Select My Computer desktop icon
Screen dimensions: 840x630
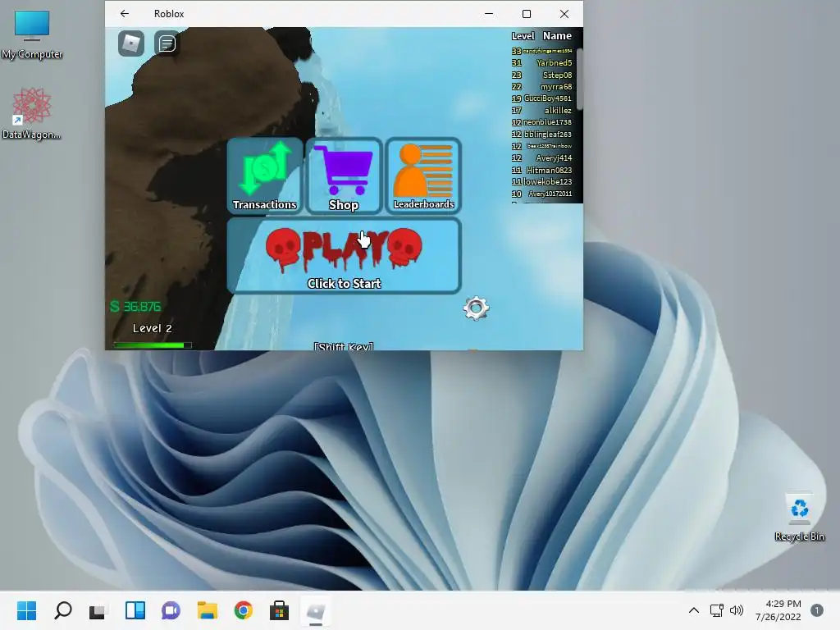pos(32,34)
